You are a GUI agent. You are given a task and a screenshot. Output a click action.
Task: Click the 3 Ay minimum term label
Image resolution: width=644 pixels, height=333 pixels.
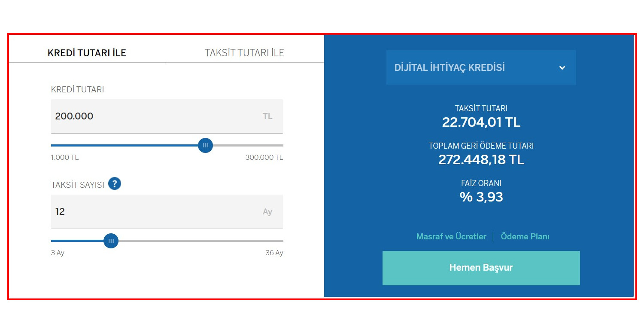coord(58,253)
